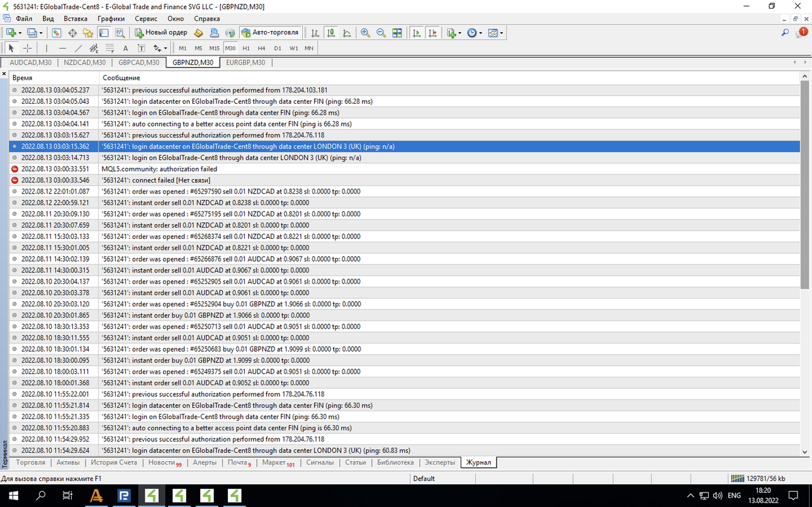
Task: Select the Text Label tool
Action: pyautogui.click(x=141, y=48)
